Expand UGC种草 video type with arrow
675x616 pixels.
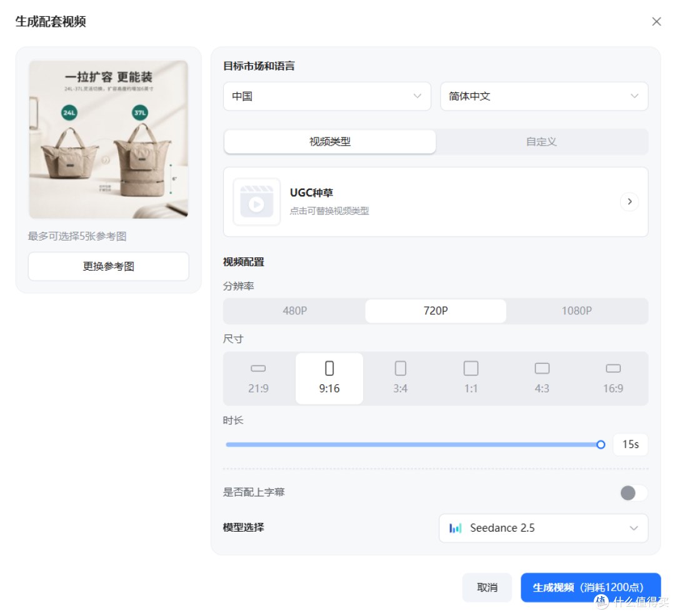tap(629, 201)
